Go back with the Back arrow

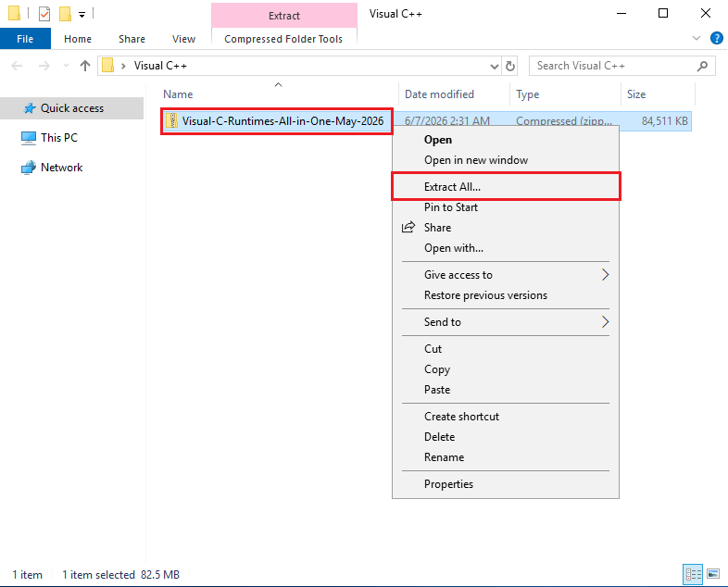(x=17, y=66)
